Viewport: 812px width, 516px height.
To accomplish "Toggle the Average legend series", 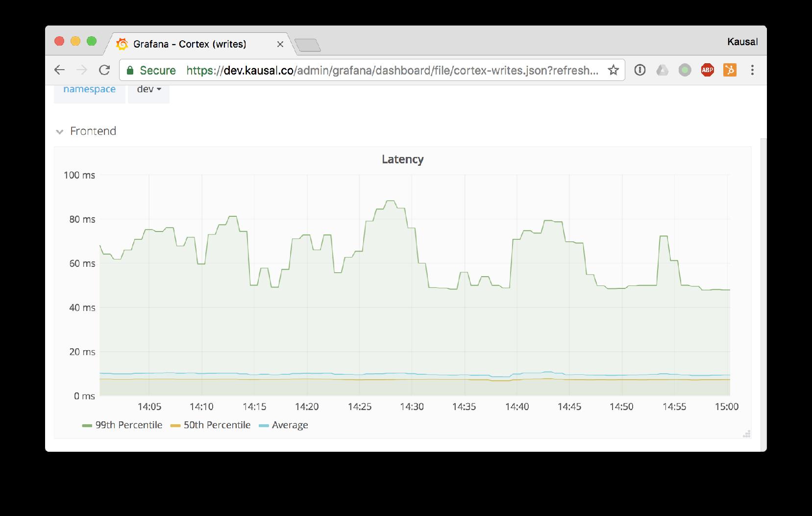I will coord(290,425).
